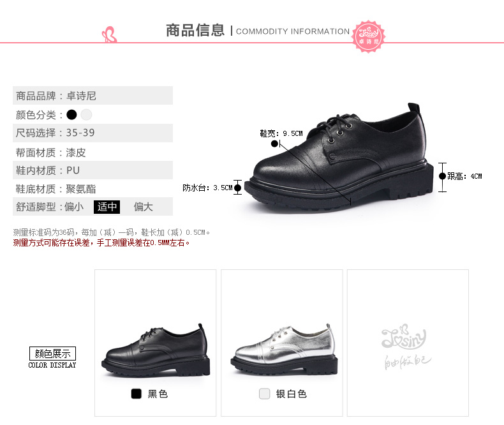Click the 商品信息 section heading
Image resolution: width=504 pixels, height=425 pixels.
click(x=195, y=31)
